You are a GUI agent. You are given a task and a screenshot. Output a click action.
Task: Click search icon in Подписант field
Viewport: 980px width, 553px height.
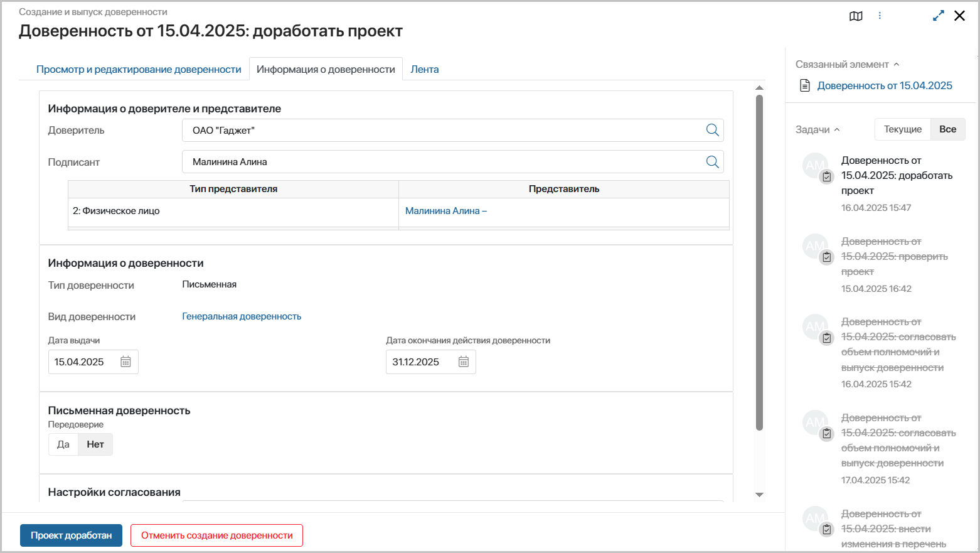click(x=712, y=162)
